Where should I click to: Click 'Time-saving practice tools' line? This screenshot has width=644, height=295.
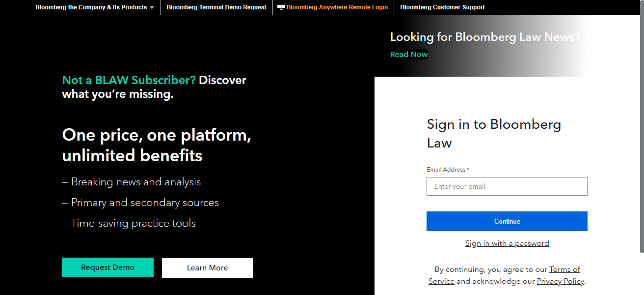point(129,223)
